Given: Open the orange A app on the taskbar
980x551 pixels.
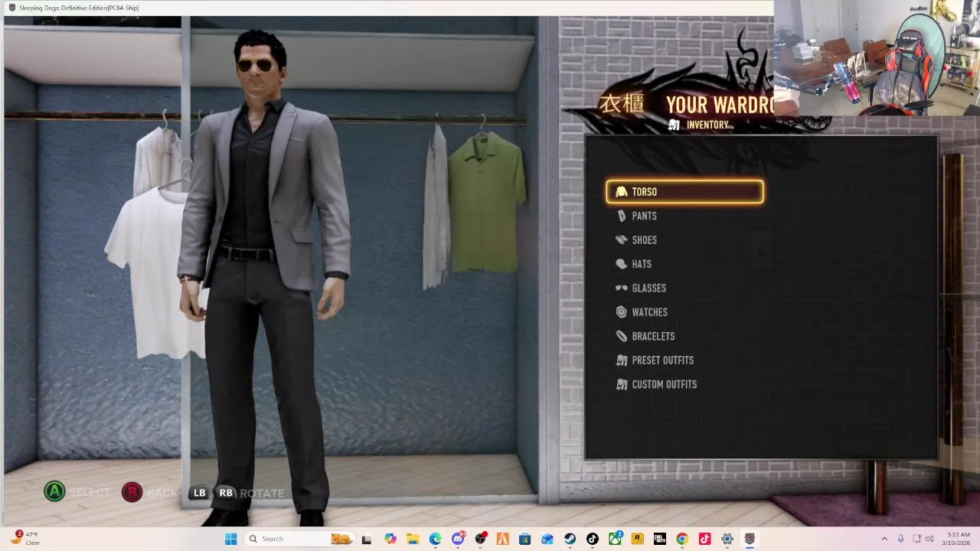Looking at the screenshot, I should [x=502, y=539].
